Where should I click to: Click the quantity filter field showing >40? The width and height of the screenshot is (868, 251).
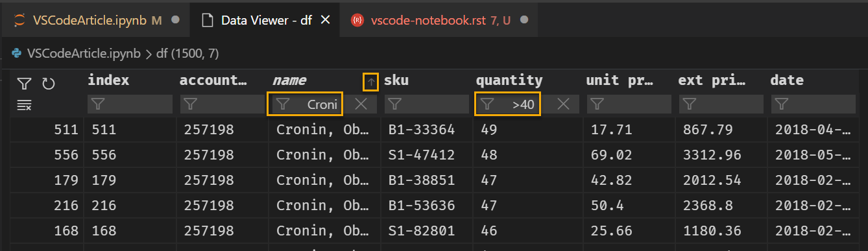point(508,104)
